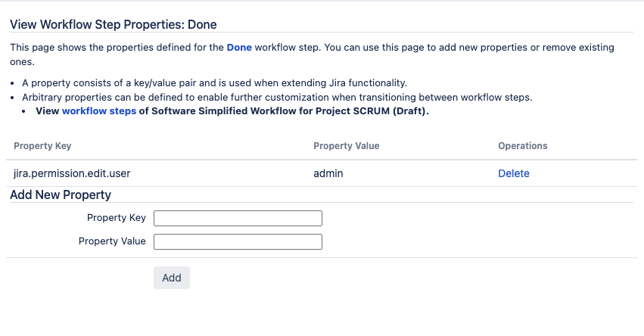Select the jira.permission.edit.user key cell

point(72,173)
